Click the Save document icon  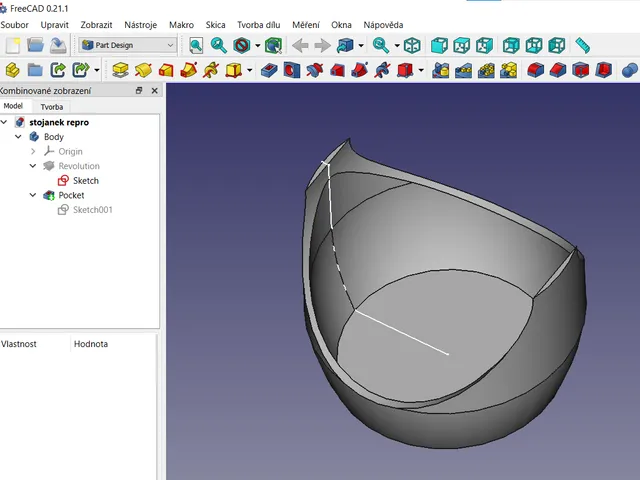58,45
